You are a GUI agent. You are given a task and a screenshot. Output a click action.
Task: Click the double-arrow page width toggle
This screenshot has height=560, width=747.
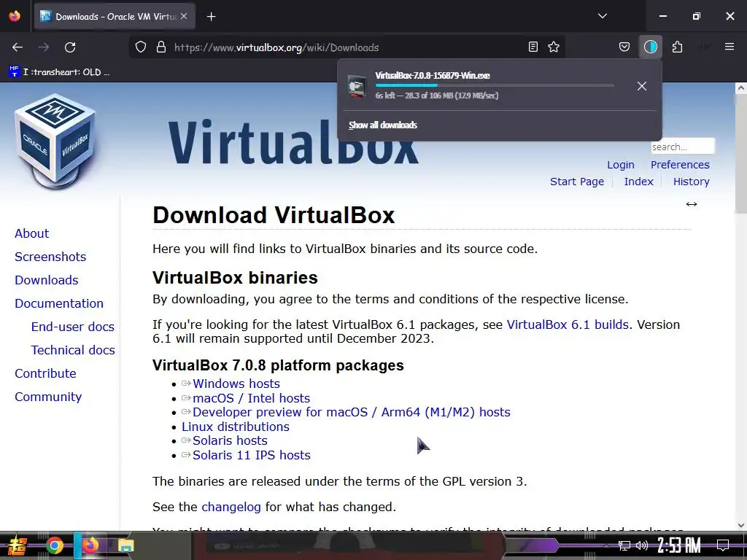[692, 204]
